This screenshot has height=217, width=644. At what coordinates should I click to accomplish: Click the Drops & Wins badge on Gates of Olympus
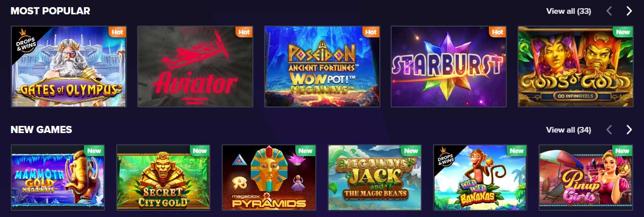coord(25,38)
